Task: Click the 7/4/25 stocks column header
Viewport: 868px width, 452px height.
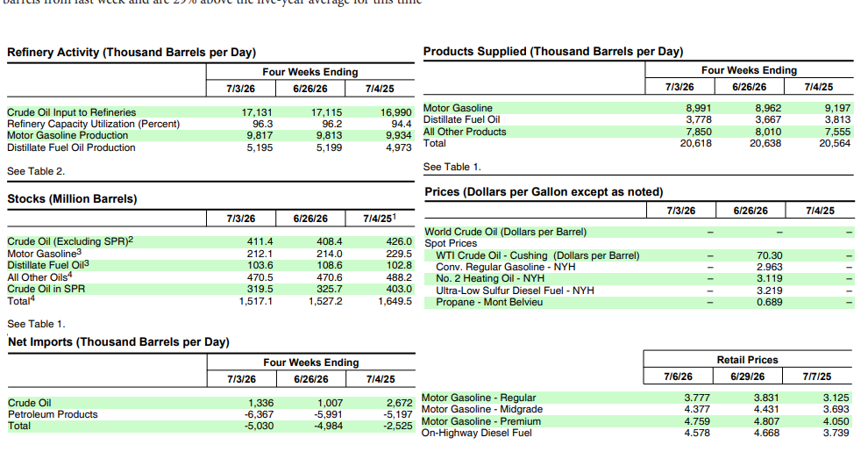Action: point(380,219)
